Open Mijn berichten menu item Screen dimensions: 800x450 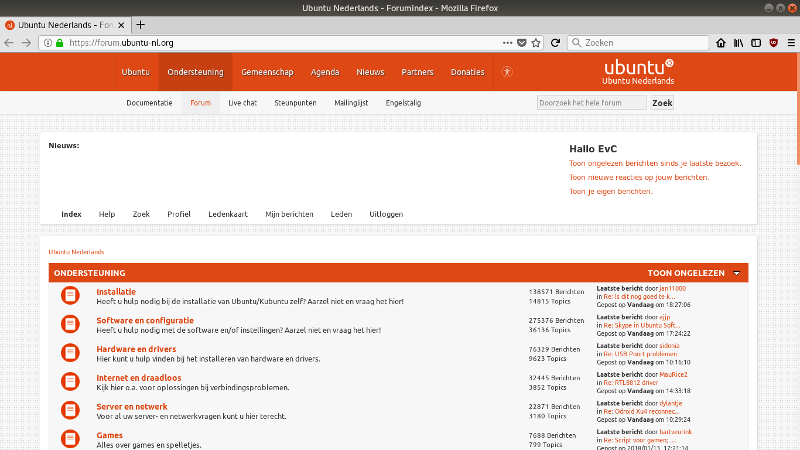click(289, 214)
